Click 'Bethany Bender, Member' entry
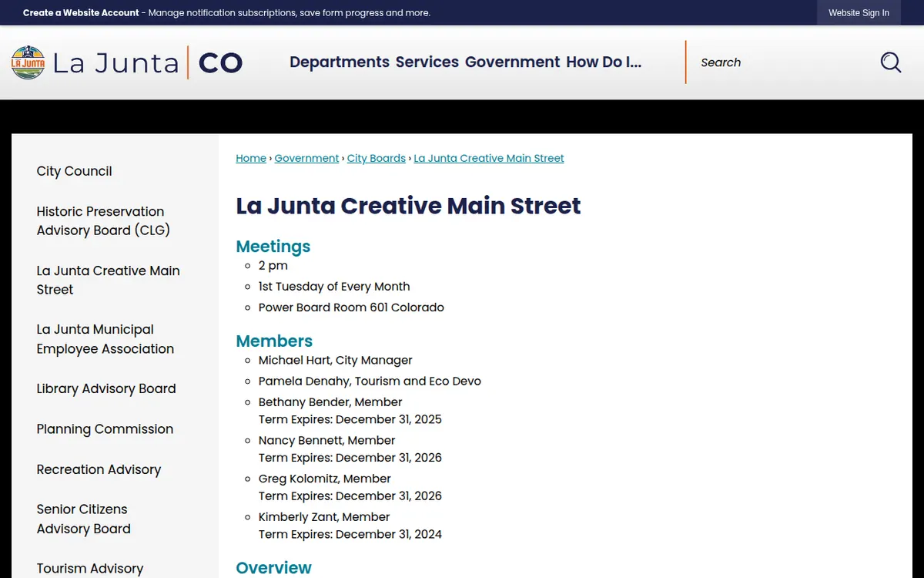Image resolution: width=924 pixels, height=578 pixels. (330, 402)
